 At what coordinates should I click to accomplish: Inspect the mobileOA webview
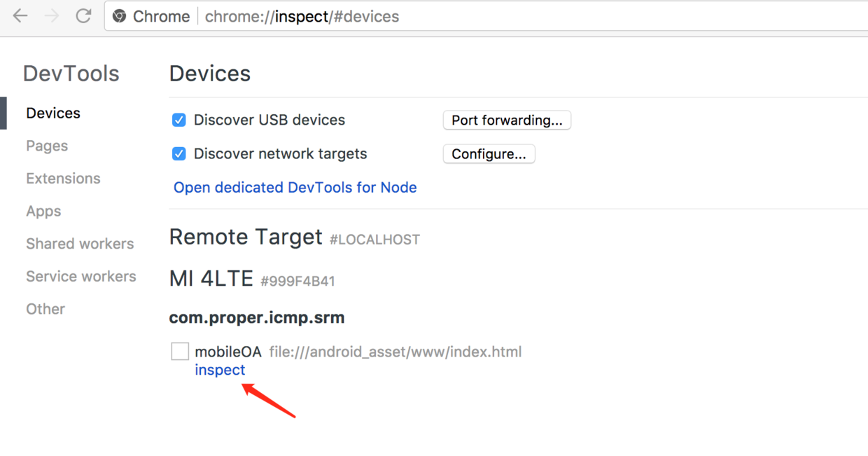(220, 370)
